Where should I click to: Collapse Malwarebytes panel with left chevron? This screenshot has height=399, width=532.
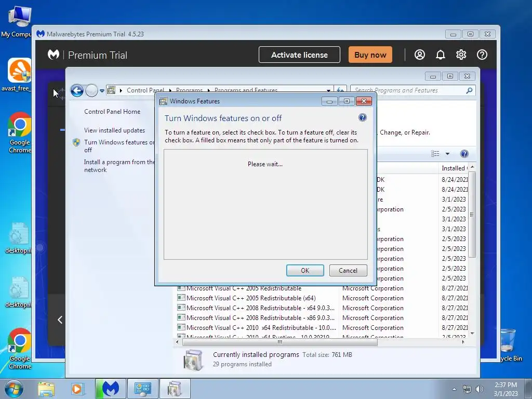coord(60,320)
